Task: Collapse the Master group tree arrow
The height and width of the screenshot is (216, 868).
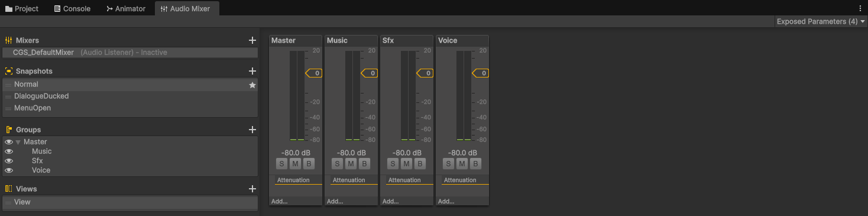Action: tap(18, 142)
